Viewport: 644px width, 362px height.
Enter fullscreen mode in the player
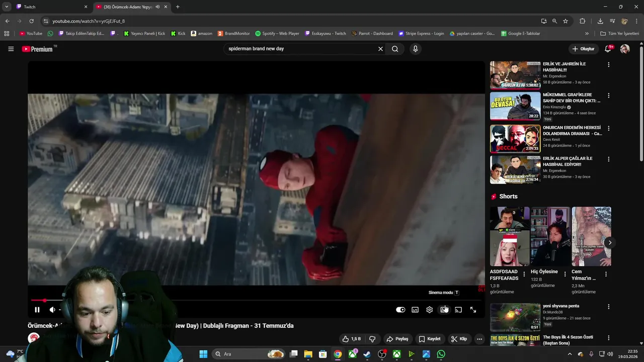pos(473,310)
